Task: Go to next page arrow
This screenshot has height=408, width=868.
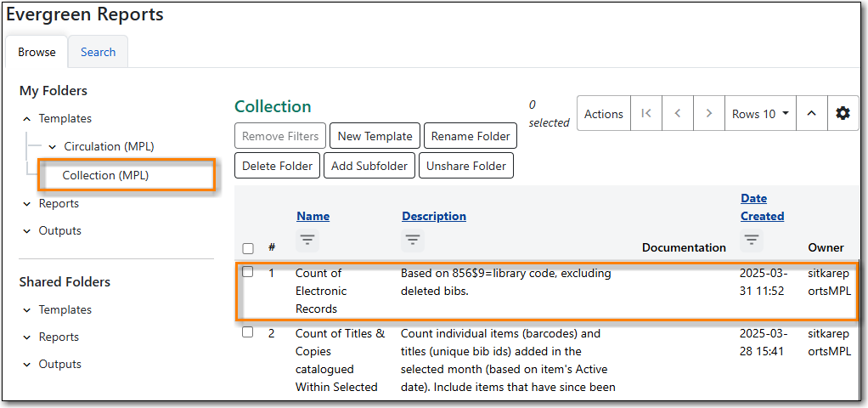Action: [707, 113]
